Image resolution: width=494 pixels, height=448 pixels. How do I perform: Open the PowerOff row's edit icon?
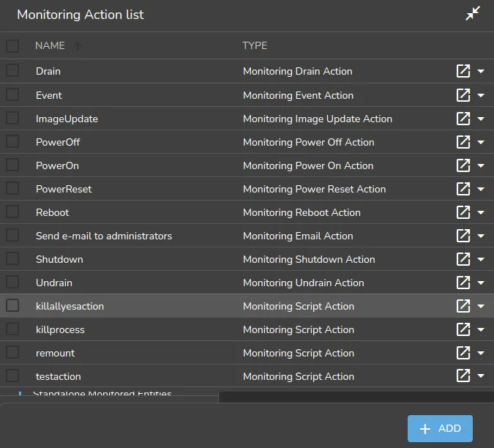[x=463, y=142]
